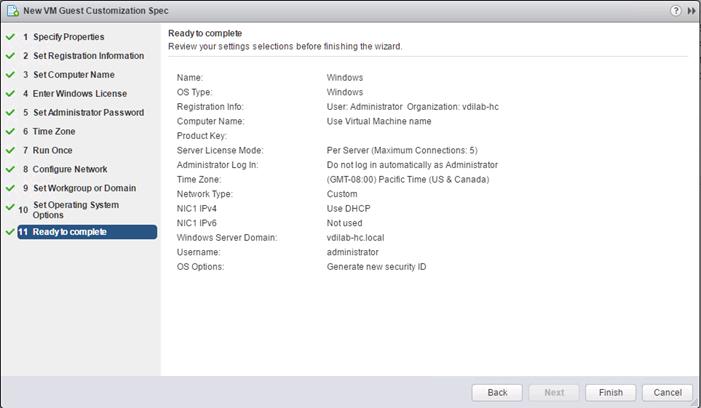Viewport: 701px width, 408px height.
Task: Click the 'Network Type:' label
Action: 205,194
